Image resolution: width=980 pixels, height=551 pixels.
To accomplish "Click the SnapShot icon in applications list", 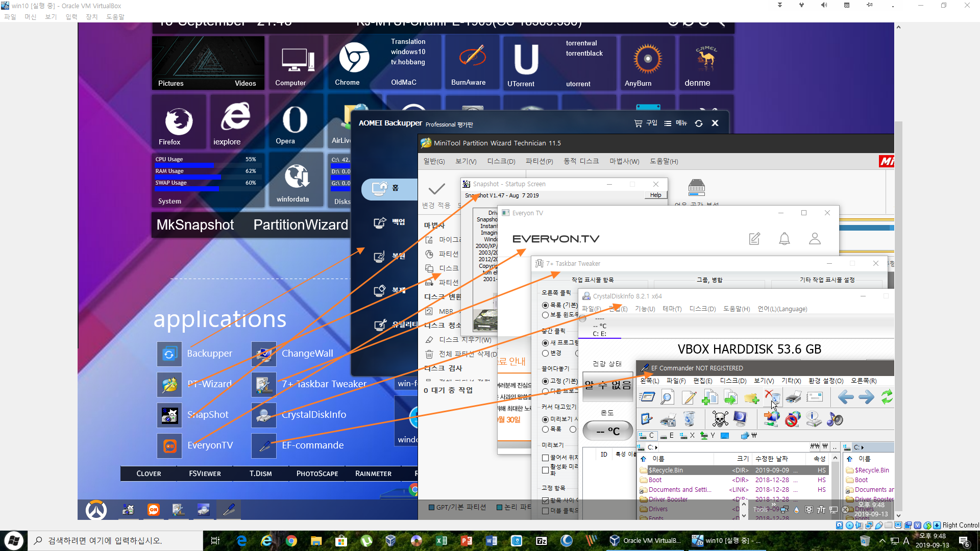I will pos(169,415).
